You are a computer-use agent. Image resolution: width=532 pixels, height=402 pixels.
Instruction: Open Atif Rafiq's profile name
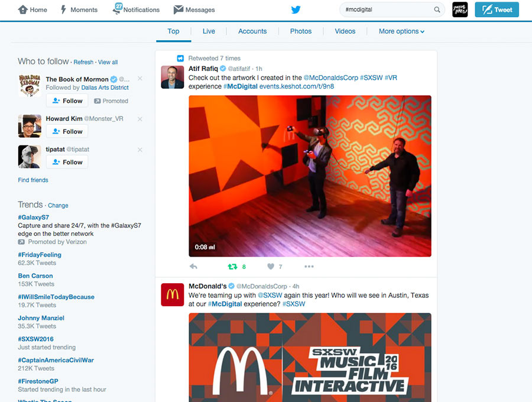[203, 69]
